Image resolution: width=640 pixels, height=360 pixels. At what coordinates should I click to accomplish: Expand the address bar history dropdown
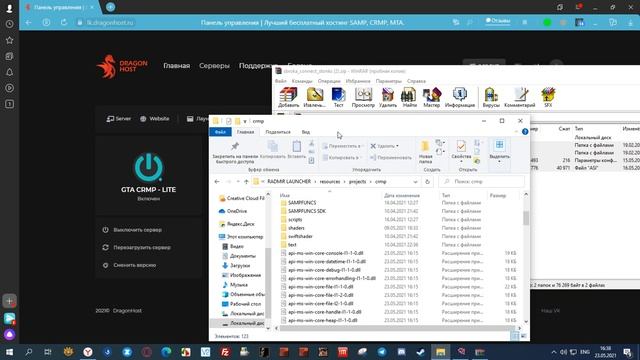[x=415, y=182]
